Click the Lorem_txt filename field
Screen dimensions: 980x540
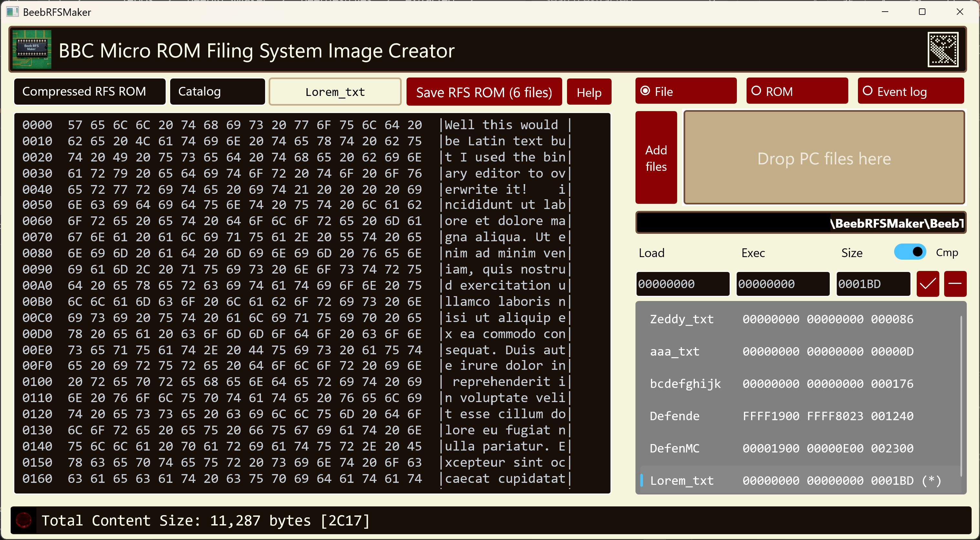coord(335,92)
